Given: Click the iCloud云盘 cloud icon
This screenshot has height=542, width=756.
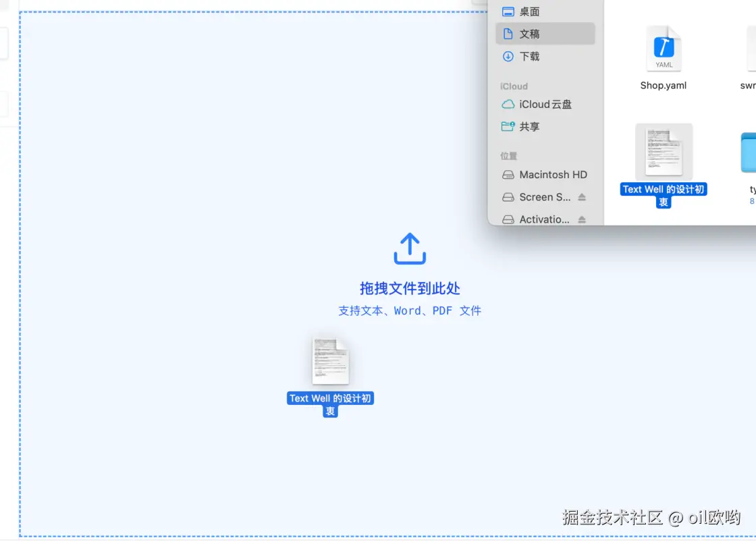Looking at the screenshot, I should (508, 104).
